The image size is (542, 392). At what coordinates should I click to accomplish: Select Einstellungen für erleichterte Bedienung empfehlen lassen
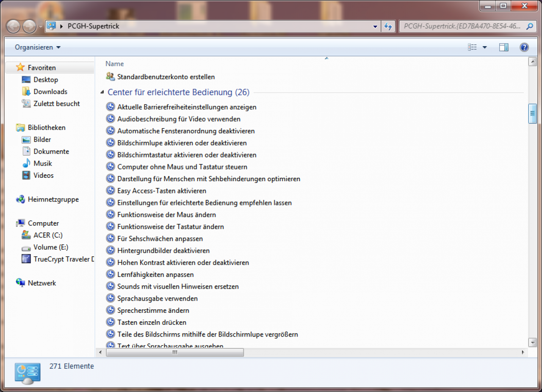[x=205, y=203]
